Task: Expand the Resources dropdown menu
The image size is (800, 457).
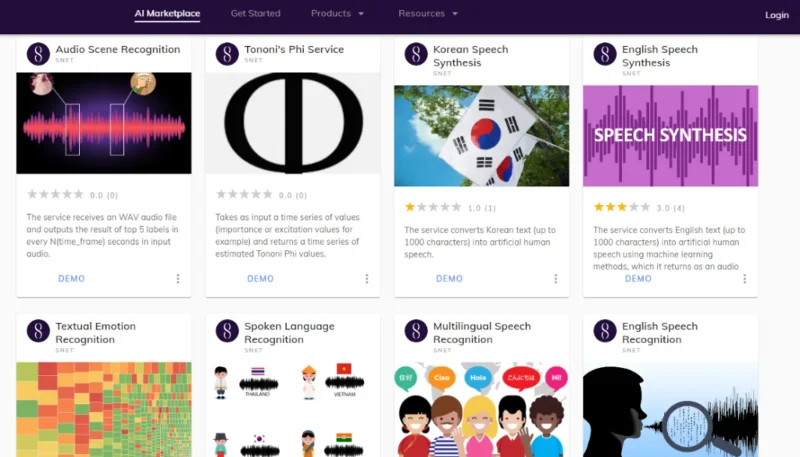Action: click(x=428, y=14)
